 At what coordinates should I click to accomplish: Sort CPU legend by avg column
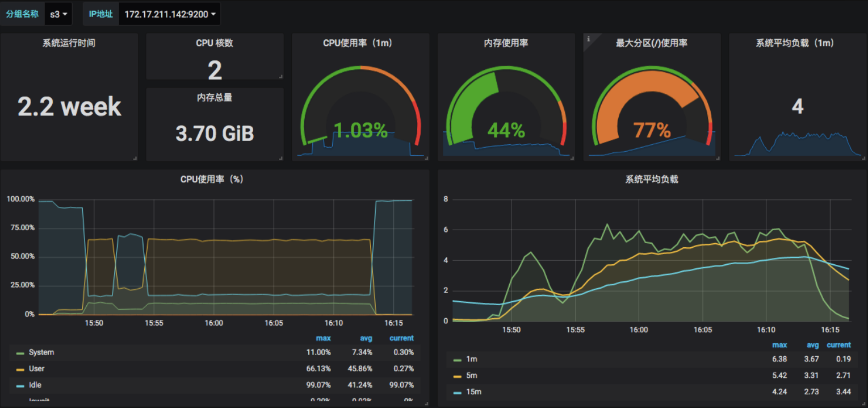point(366,338)
